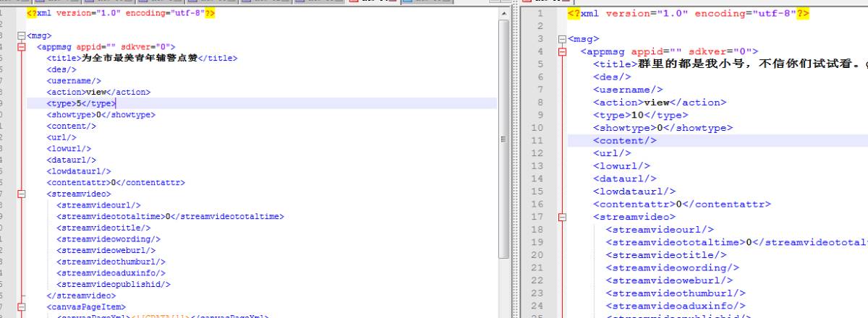
Task: Click <action>view</action> in right pane
Action: pyautogui.click(x=660, y=102)
